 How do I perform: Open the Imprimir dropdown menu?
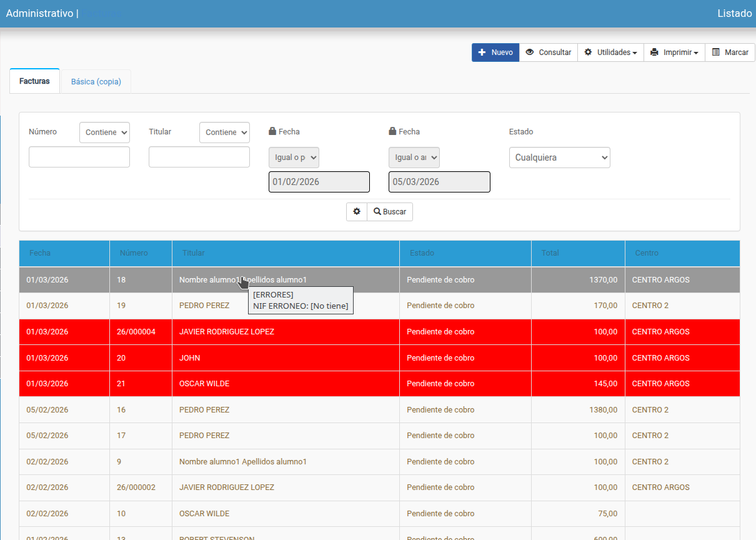click(674, 52)
